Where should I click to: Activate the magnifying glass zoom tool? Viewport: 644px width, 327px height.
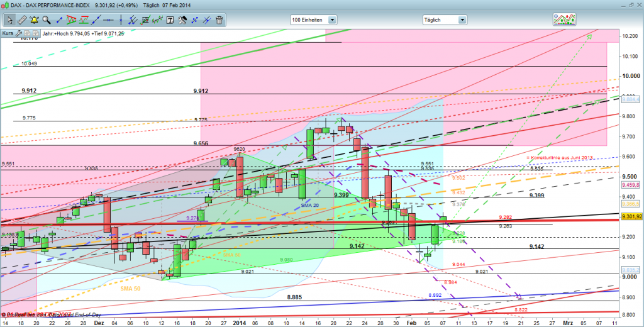[47, 19]
